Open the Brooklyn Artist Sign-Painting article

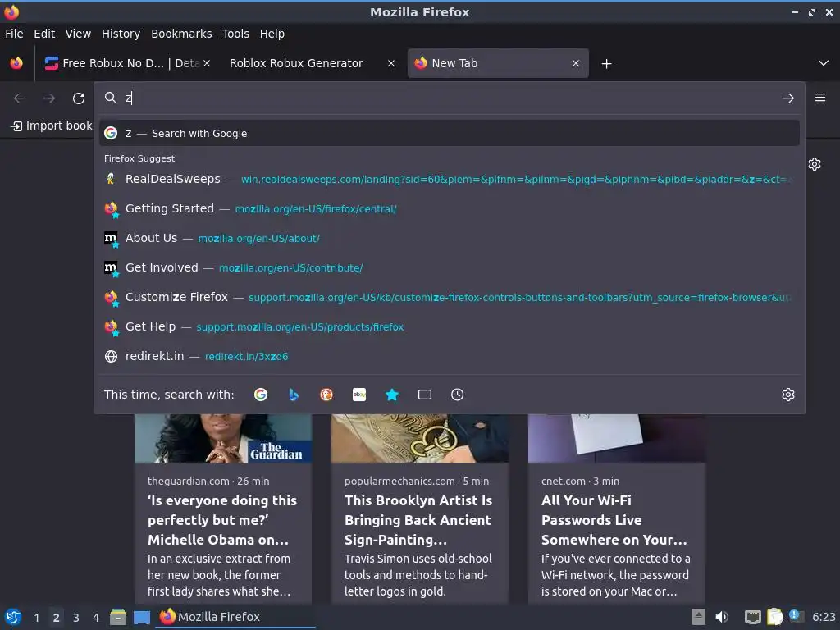418,520
